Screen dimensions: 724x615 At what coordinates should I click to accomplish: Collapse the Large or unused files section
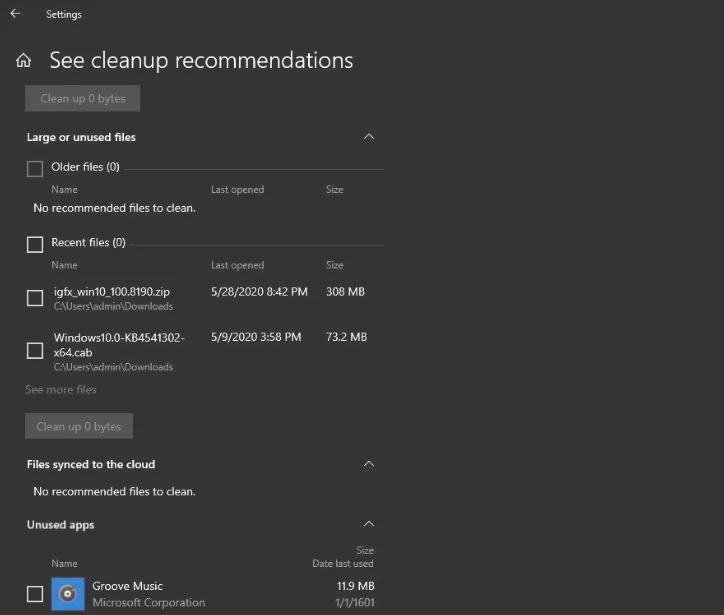(369, 137)
